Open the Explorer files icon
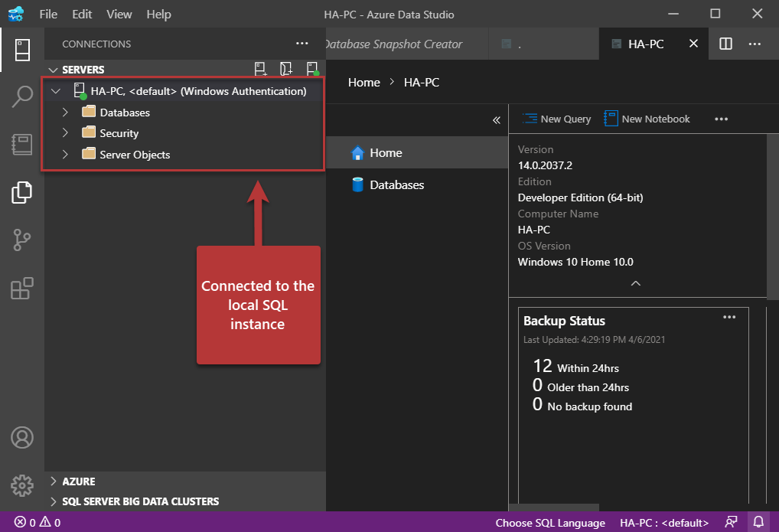Screen dimensions: 779x532 click(22, 192)
